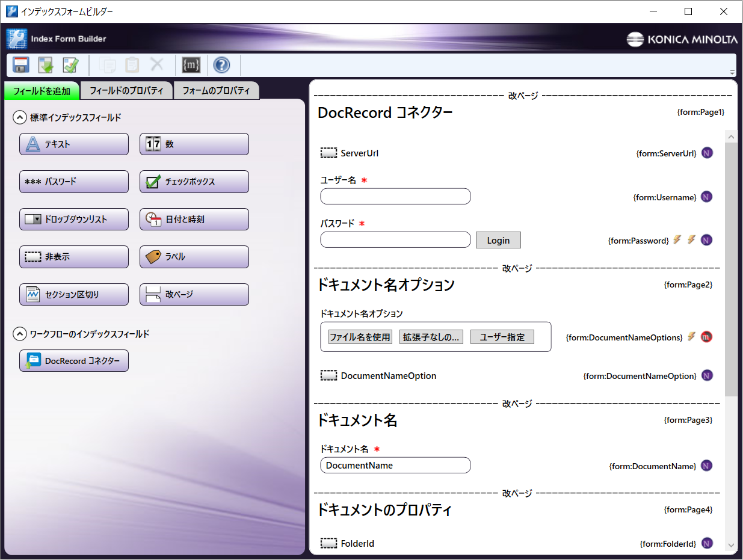This screenshot has height=560, width=743.
Task: Switch to the フィールドのプロパティ tab
Action: point(126,91)
